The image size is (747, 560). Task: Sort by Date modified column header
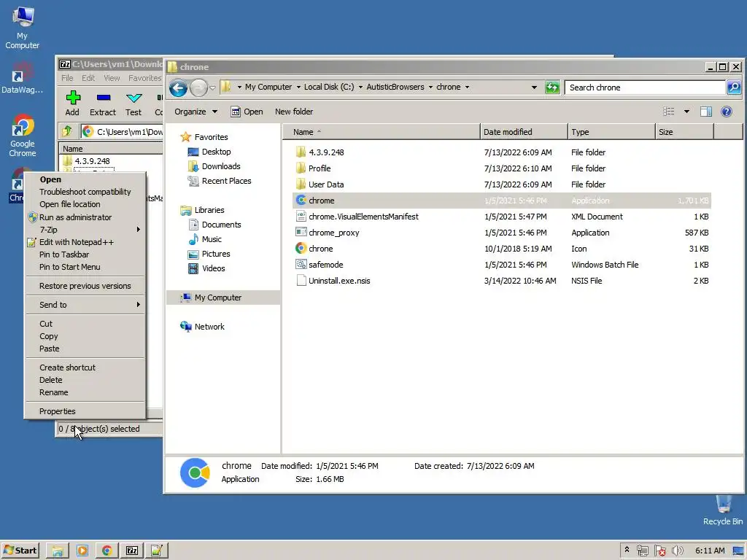click(x=524, y=132)
